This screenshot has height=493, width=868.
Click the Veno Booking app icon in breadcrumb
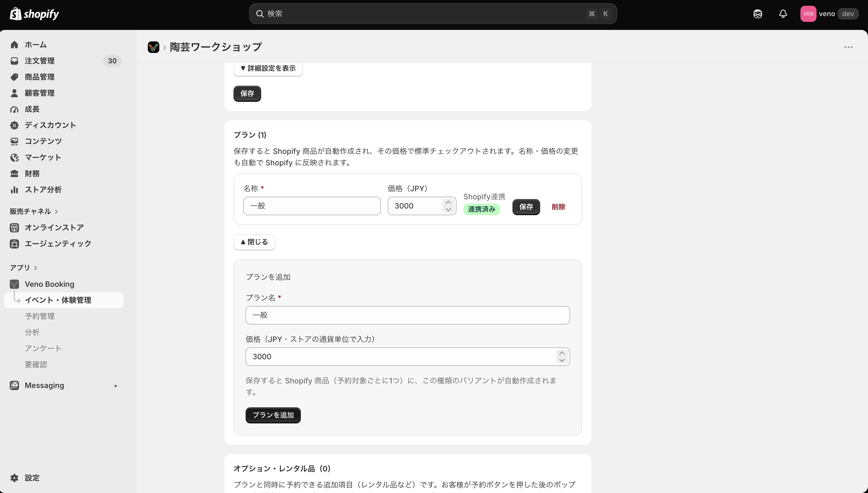pos(153,47)
